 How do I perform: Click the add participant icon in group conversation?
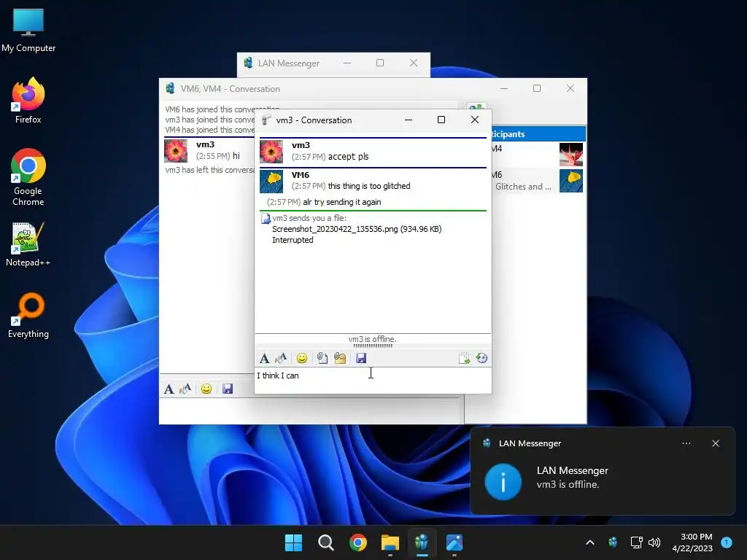[477, 108]
